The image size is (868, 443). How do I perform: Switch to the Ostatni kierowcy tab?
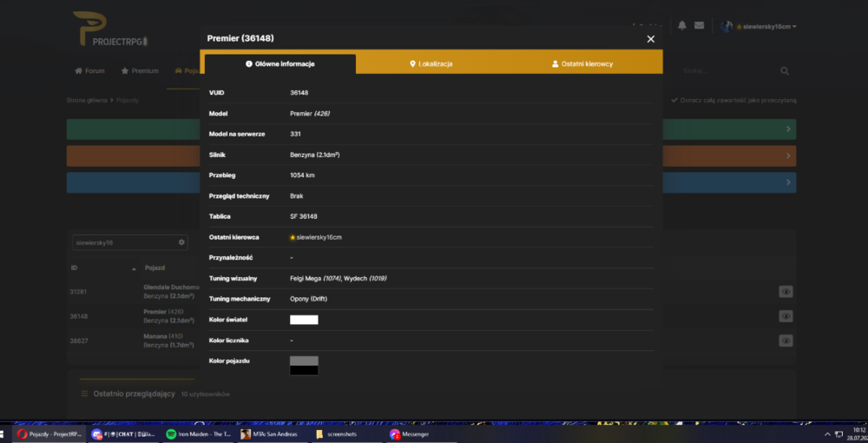582,63
